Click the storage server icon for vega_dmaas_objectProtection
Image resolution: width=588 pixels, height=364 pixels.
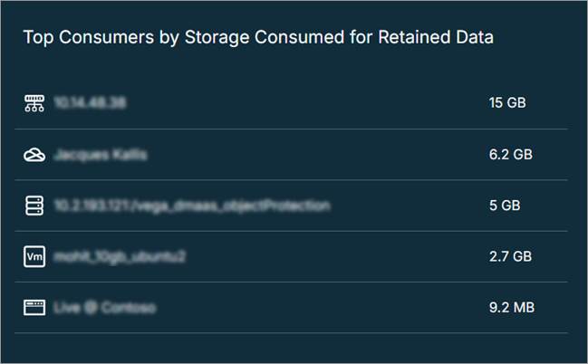tap(34, 206)
